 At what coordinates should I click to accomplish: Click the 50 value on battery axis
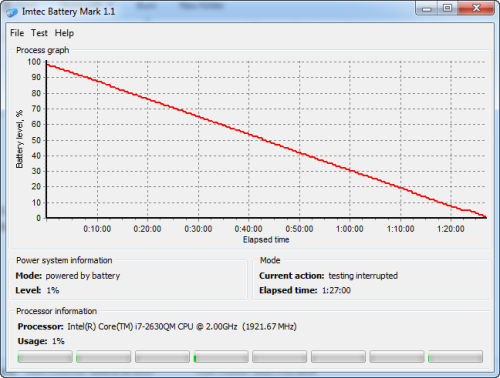[x=36, y=140]
